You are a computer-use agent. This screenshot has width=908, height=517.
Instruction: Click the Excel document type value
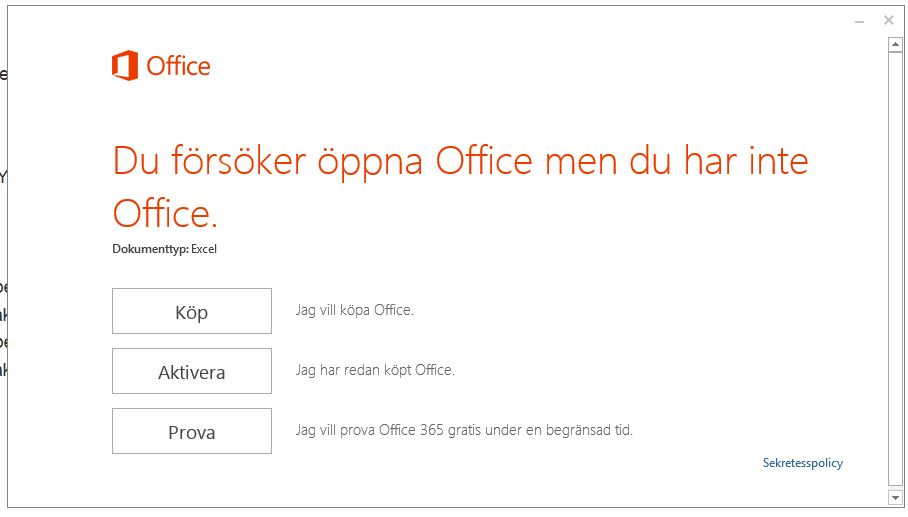204,249
